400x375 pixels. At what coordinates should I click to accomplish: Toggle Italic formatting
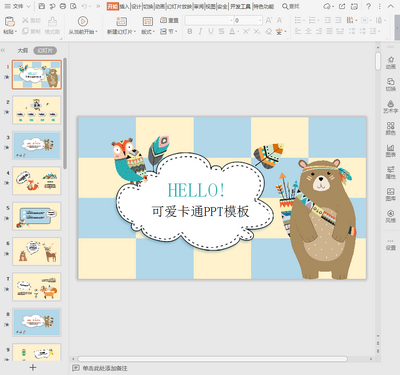[200, 31]
